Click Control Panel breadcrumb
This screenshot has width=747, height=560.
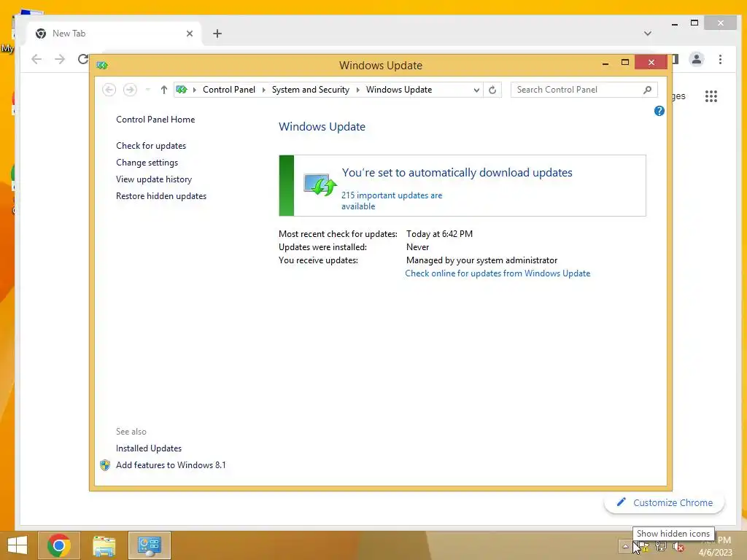point(228,90)
